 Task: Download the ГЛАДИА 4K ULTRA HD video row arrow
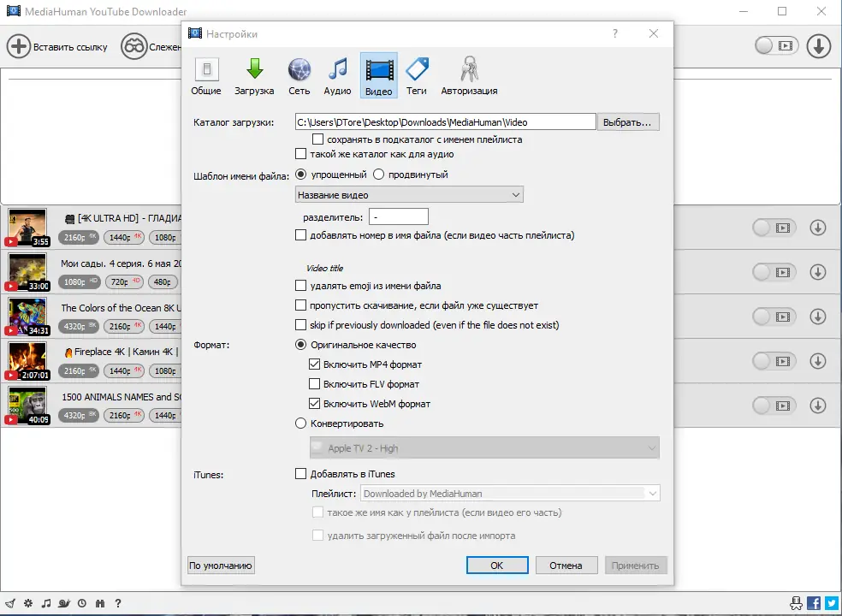coord(818,228)
